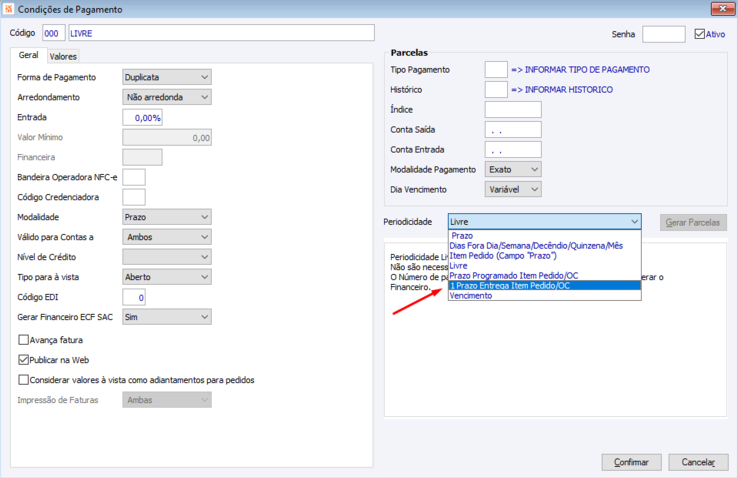Select Prazo in Periodicidade list
The height and width of the screenshot is (478, 738).
tap(545, 236)
